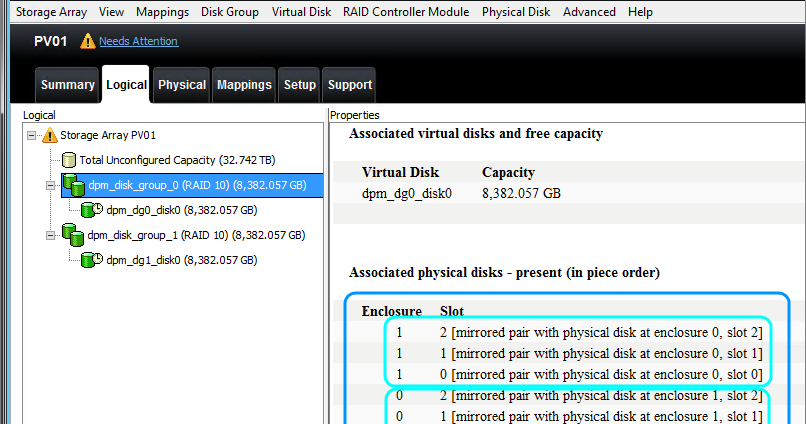Open the Advanced menu
This screenshot has width=806, height=424.
pos(589,12)
